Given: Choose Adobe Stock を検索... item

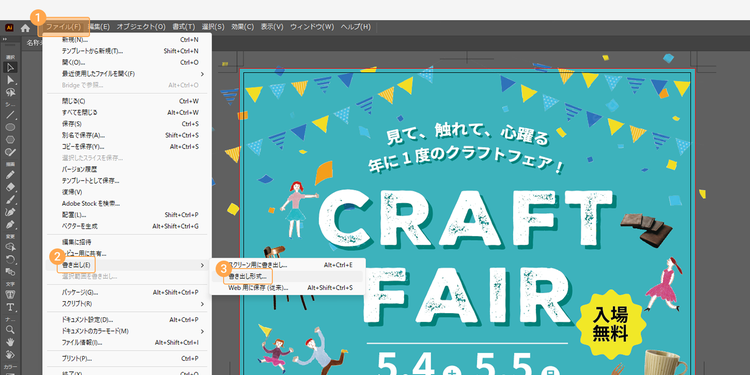Looking at the screenshot, I should (x=127, y=203).
